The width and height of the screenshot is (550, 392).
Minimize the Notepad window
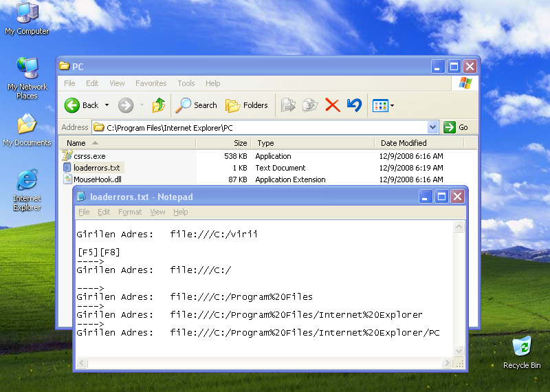tap(425, 197)
